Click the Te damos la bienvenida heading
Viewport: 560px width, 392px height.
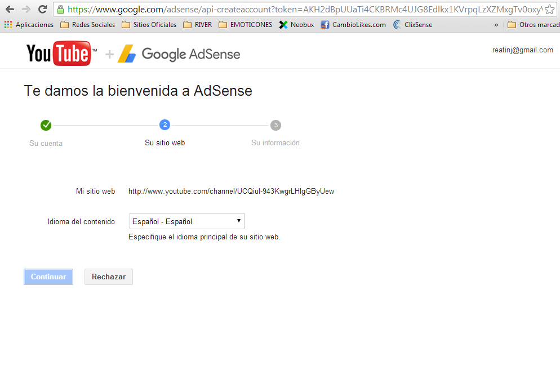coord(138,91)
